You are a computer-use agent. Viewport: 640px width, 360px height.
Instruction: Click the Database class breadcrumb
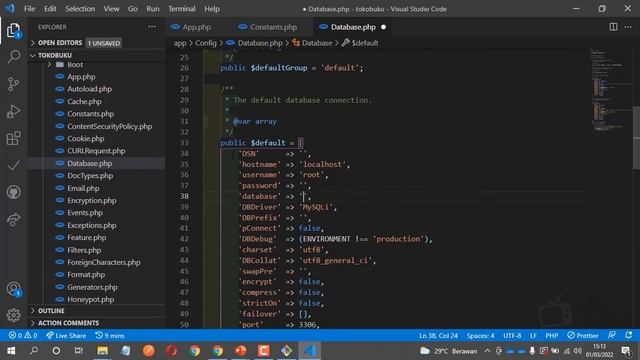pos(317,43)
